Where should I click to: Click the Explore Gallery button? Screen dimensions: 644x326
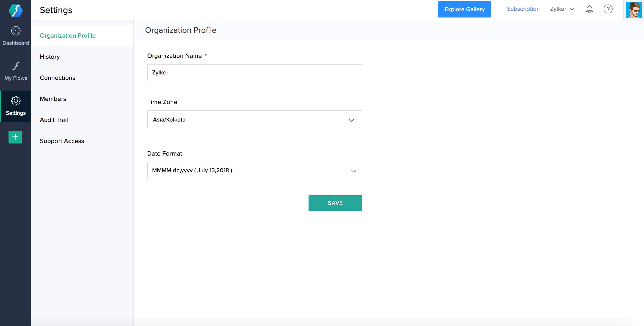click(464, 9)
